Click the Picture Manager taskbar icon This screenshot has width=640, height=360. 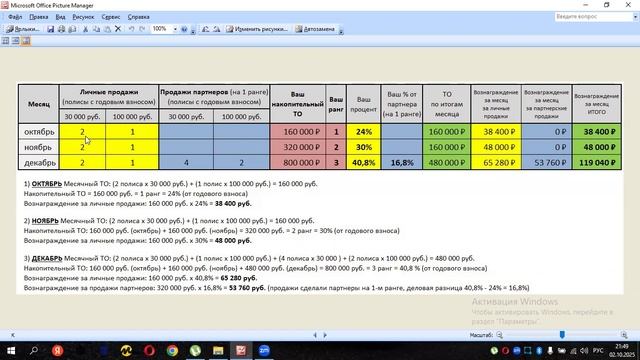(241, 351)
